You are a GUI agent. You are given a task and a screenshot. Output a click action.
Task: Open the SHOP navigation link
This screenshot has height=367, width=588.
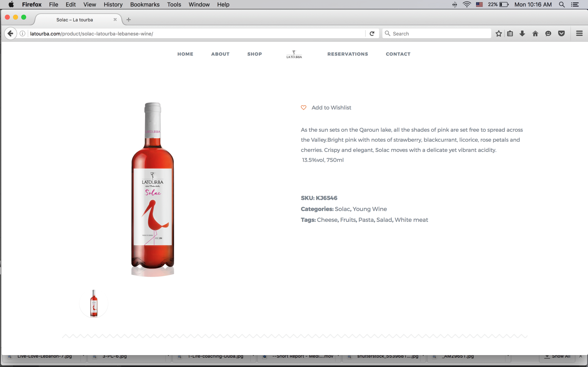pyautogui.click(x=254, y=54)
